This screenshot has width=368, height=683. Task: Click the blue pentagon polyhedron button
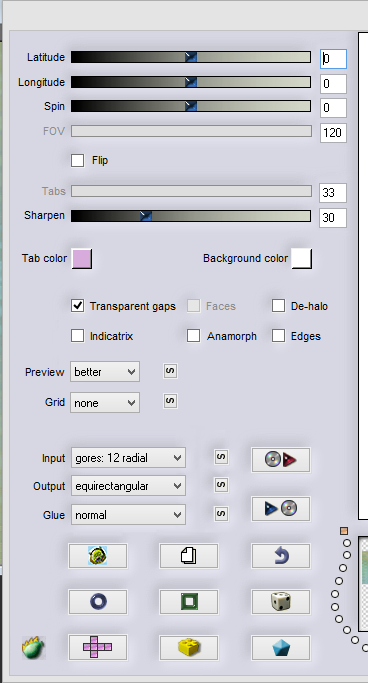[x=281, y=648]
